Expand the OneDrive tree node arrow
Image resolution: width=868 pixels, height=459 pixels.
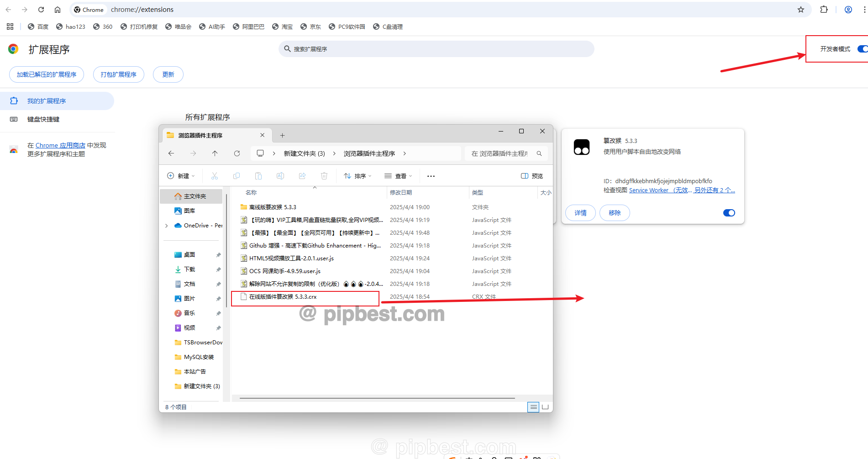click(166, 226)
